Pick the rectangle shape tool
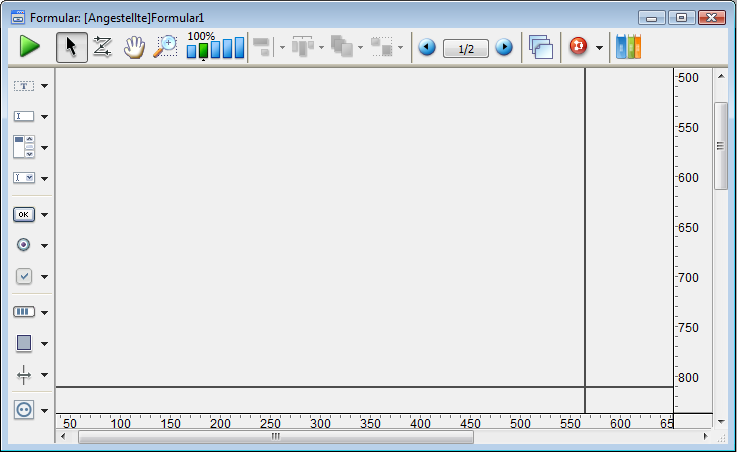 [24, 343]
